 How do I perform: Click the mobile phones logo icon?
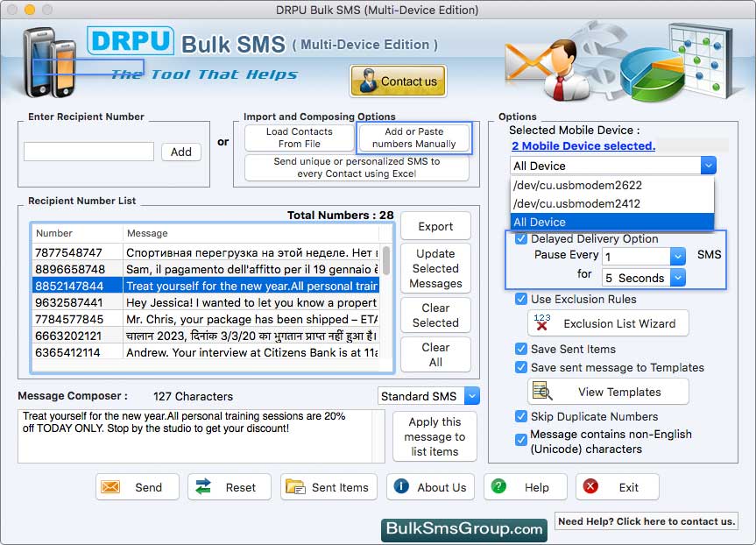pos(51,61)
